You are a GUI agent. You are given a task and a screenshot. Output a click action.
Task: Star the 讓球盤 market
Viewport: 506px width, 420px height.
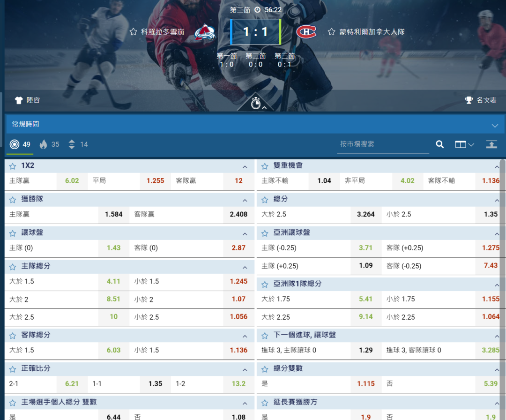13,233
